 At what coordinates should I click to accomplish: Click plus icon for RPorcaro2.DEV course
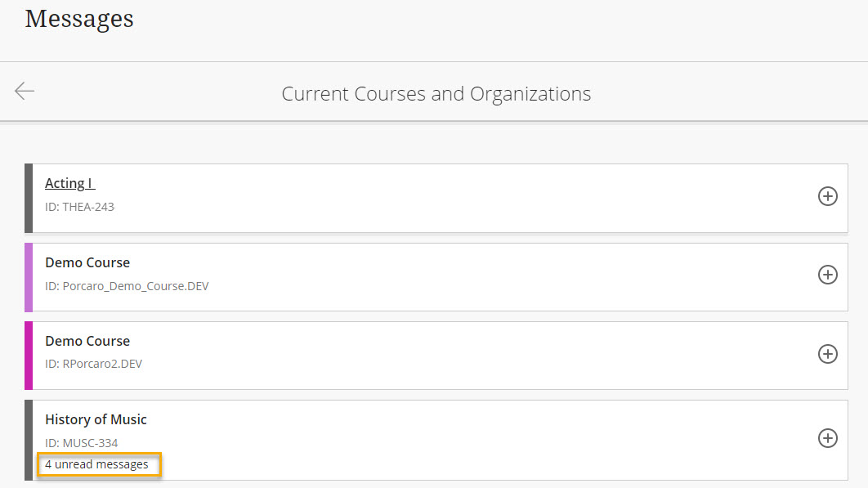click(828, 354)
